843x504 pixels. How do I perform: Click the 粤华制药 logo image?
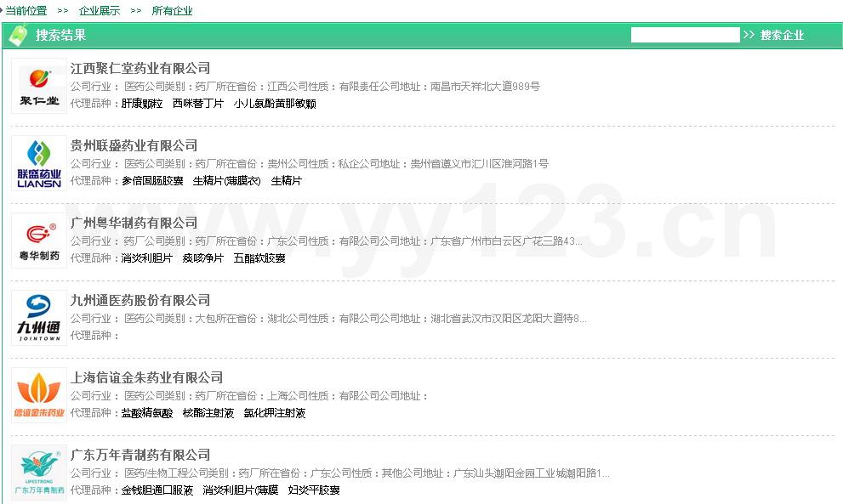[x=39, y=241]
